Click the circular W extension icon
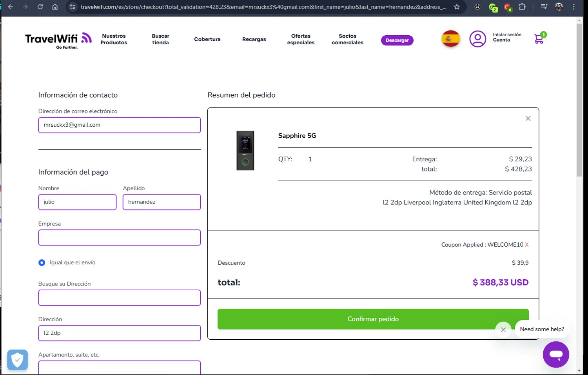Image resolution: width=588 pixels, height=375 pixels. point(477,7)
